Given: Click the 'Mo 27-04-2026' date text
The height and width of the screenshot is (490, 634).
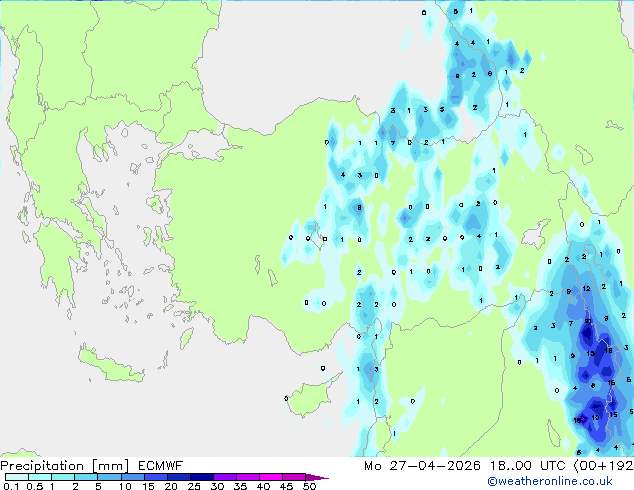Looking at the screenshot, I should 423,466.
